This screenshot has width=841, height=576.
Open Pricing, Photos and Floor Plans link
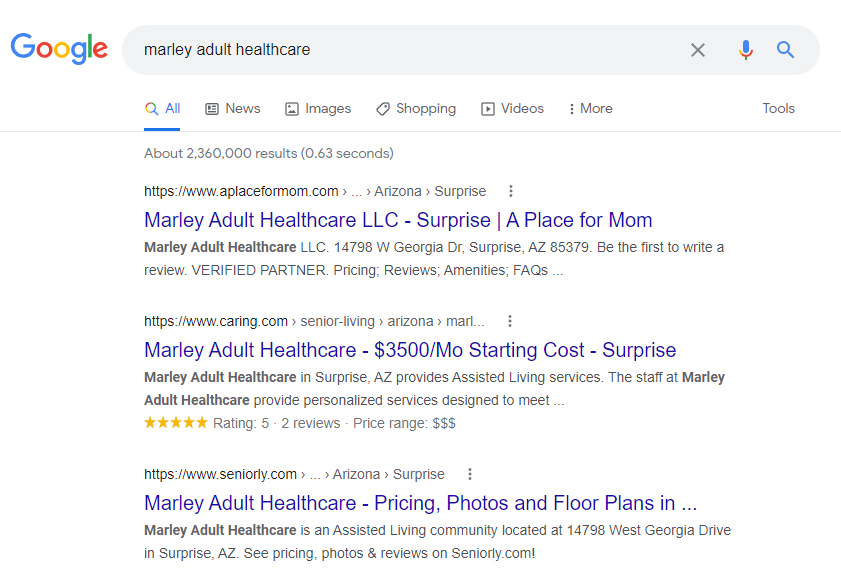click(420, 503)
